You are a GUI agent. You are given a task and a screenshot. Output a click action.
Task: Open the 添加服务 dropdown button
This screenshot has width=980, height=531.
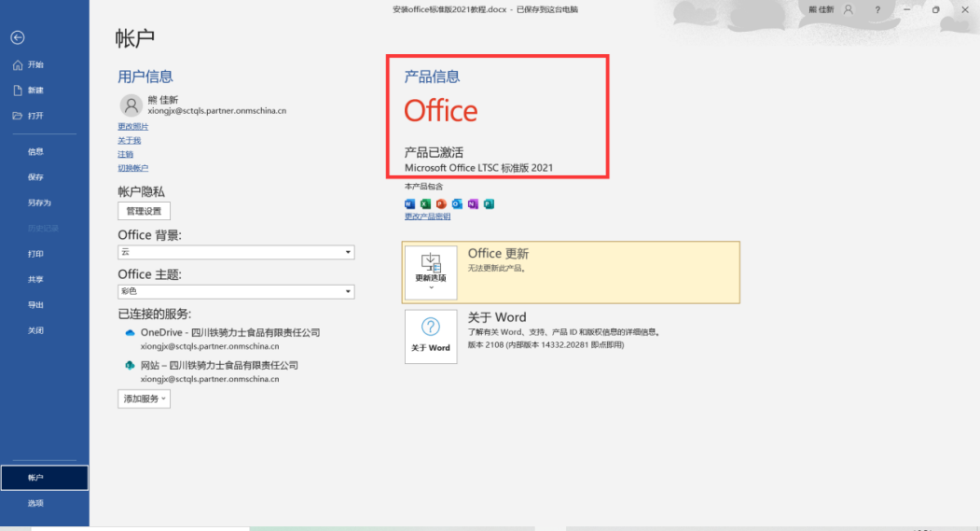point(144,399)
